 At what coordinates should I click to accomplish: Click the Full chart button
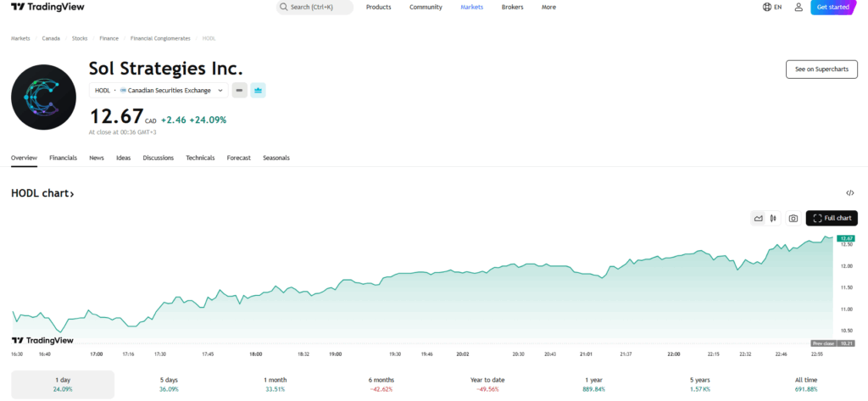pyautogui.click(x=832, y=218)
